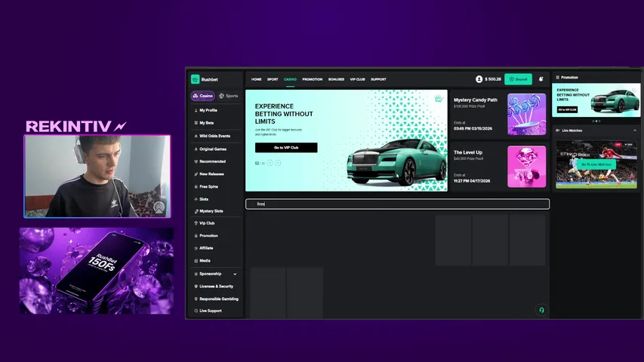Select the VIP CLUB top menu item
644x362 pixels.
pyautogui.click(x=357, y=79)
